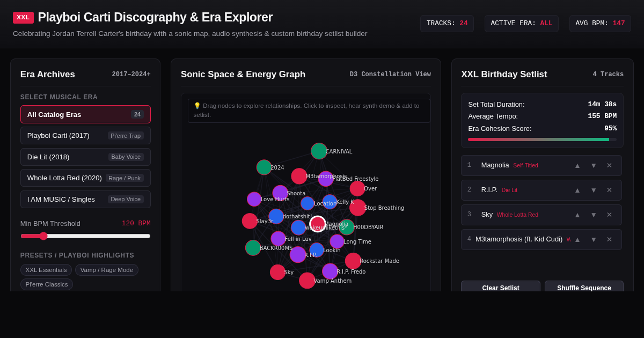
Task: Filter by Die Lit (2018) era
Action: coord(85,157)
